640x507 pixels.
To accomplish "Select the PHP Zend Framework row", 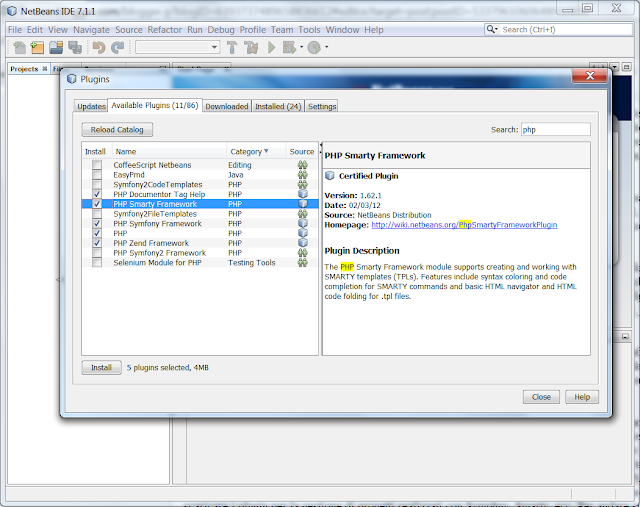I will click(x=200, y=243).
